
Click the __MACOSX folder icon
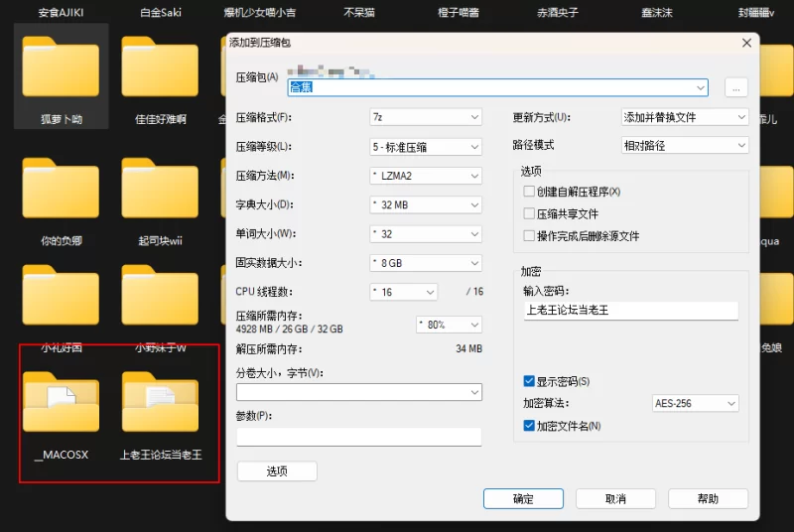[61, 402]
